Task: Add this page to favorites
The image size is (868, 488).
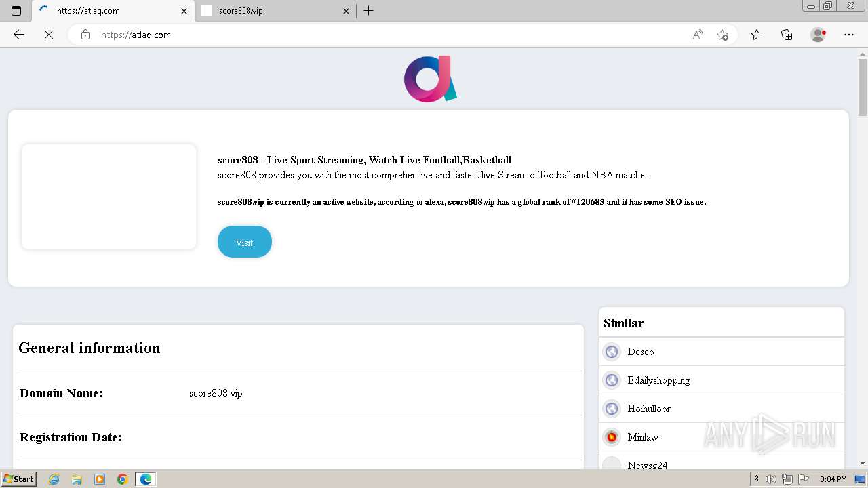Action: click(x=723, y=35)
